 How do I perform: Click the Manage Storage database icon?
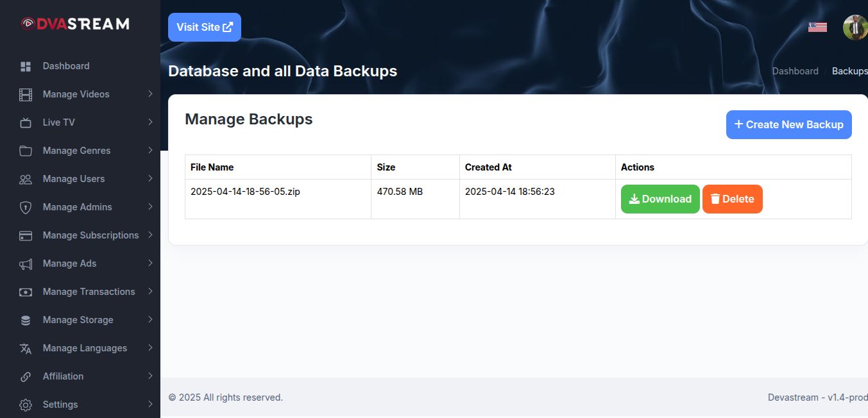pyautogui.click(x=26, y=320)
